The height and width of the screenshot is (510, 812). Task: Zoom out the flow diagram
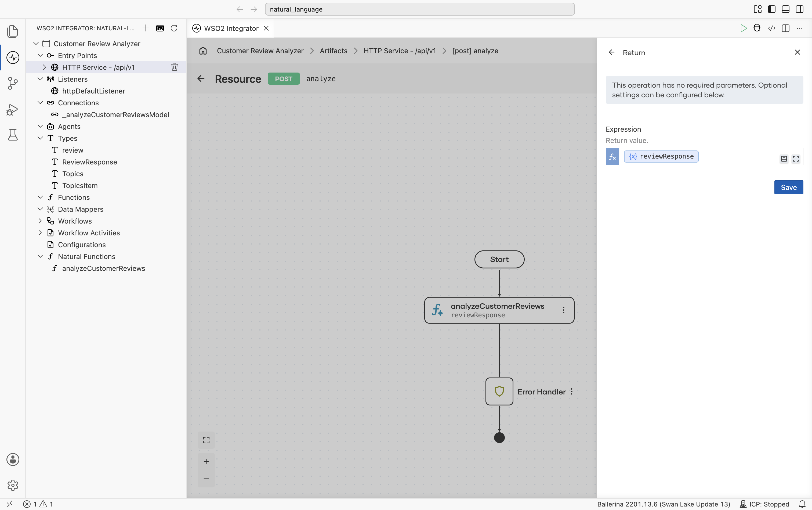206,479
